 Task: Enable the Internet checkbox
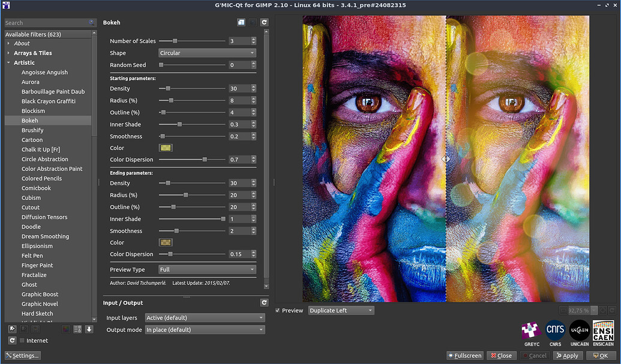tap(22, 341)
